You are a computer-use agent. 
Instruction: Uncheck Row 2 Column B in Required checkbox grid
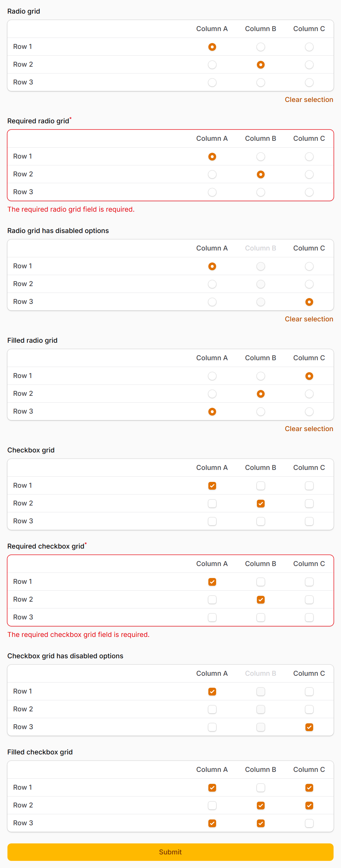[x=260, y=599]
